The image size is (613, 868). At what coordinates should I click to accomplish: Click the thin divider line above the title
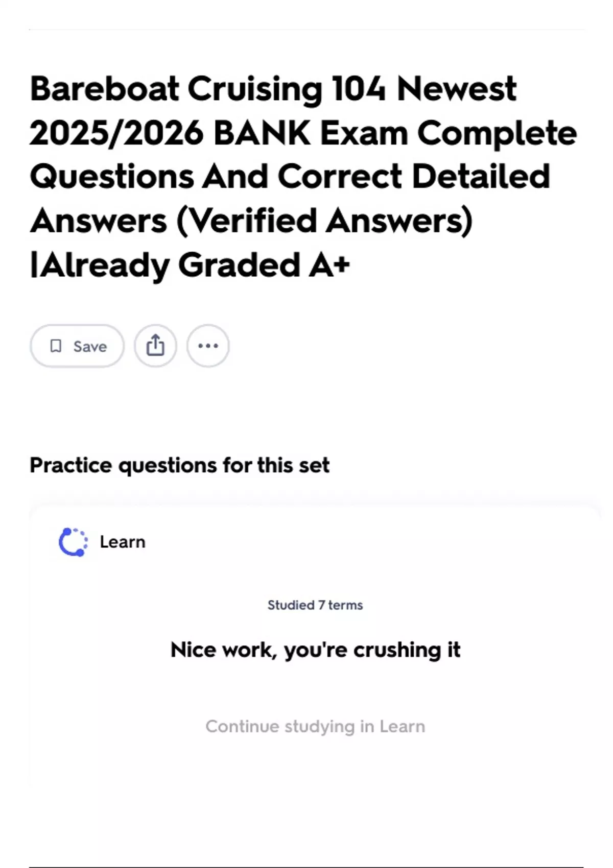306,30
